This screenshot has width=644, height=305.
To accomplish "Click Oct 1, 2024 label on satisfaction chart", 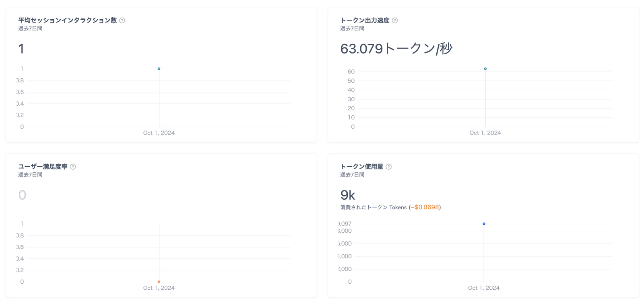I will point(159,288).
